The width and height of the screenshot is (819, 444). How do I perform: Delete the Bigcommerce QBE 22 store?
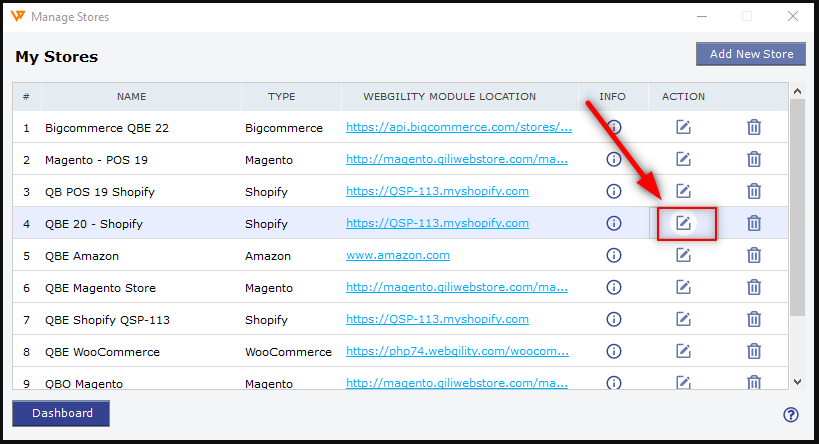coord(754,127)
